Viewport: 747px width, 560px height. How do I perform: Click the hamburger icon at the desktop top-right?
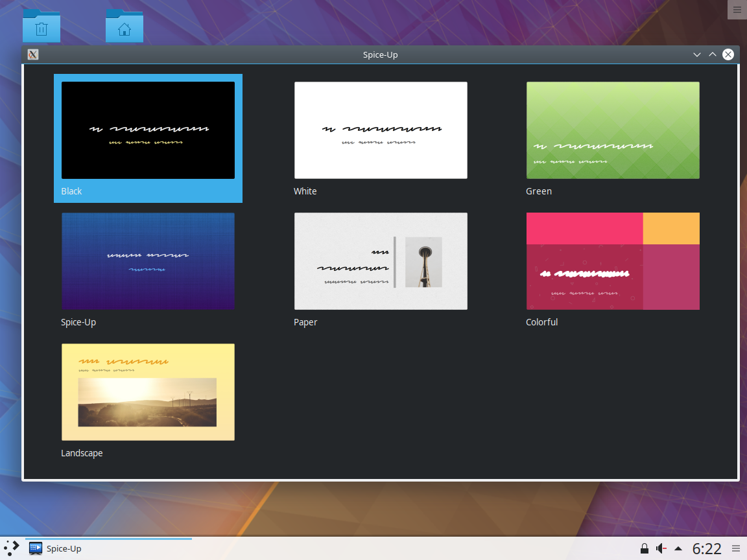[737, 10]
